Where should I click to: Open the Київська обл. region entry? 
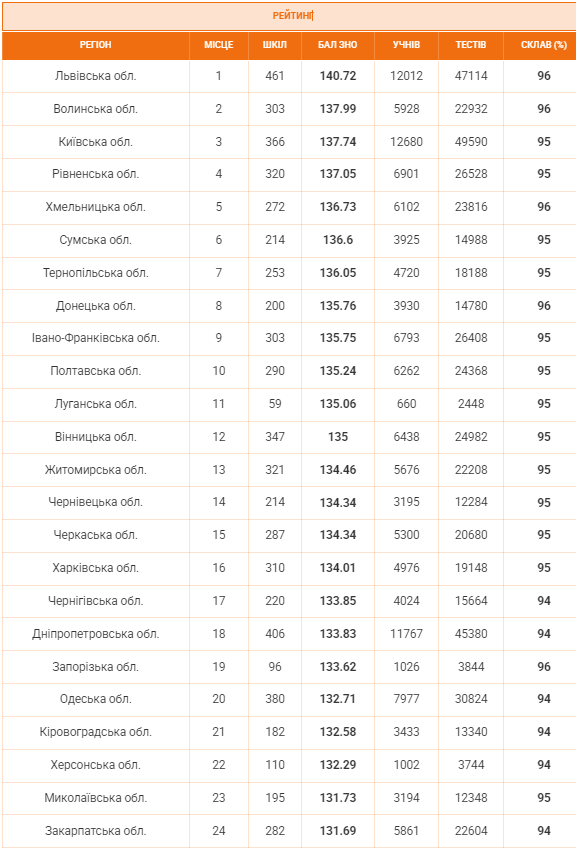tap(95, 142)
